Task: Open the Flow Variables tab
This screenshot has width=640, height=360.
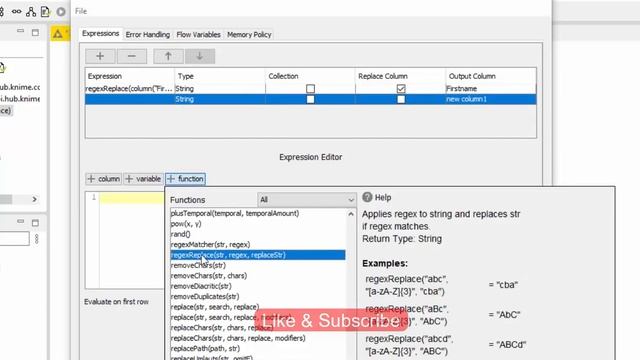Action: [x=198, y=35]
